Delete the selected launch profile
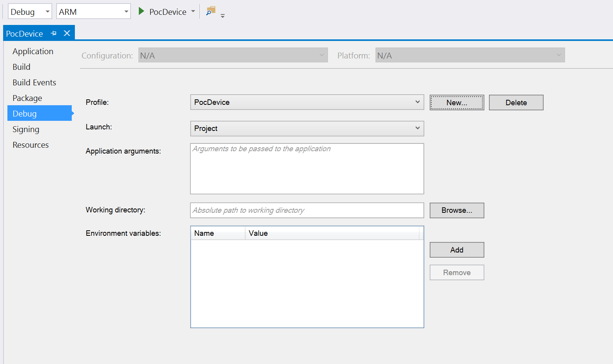This screenshot has width=613, height=364. pos(516,102)
